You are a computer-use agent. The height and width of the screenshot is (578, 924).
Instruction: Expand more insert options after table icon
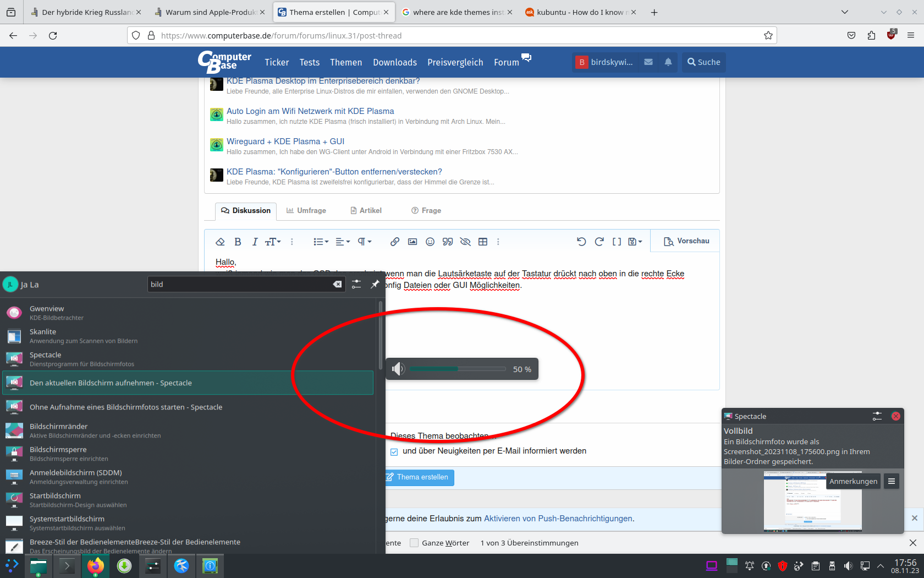coord(498,242)
